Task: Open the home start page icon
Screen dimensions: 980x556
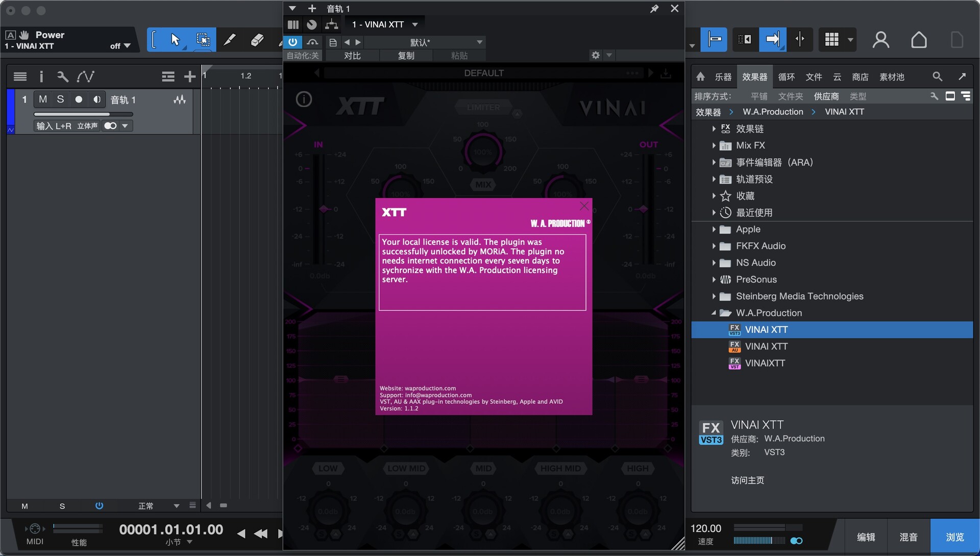Action: (919, 40)
